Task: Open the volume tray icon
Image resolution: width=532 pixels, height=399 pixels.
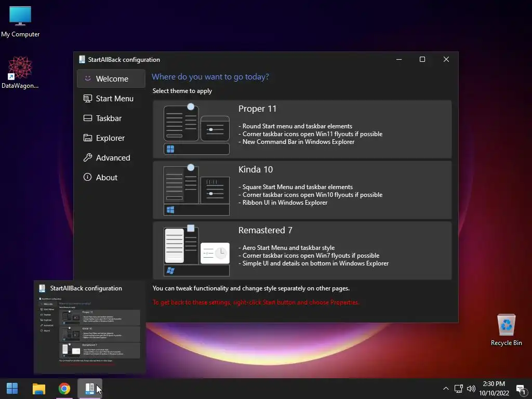Action: [471, 389]
